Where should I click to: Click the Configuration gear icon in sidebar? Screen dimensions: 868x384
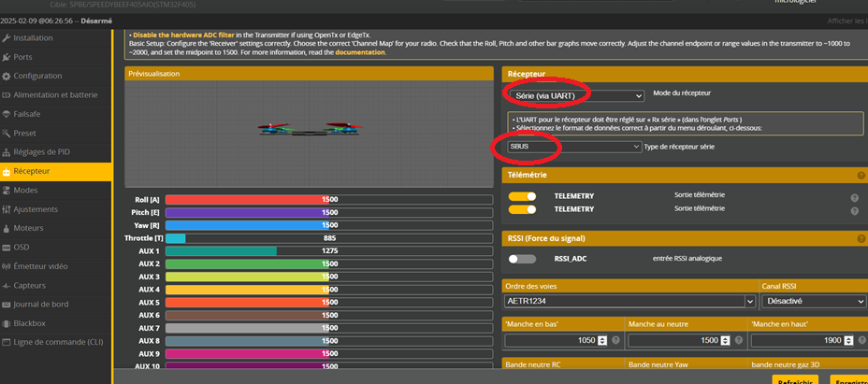pyautogui.click(x=7, y=76)
